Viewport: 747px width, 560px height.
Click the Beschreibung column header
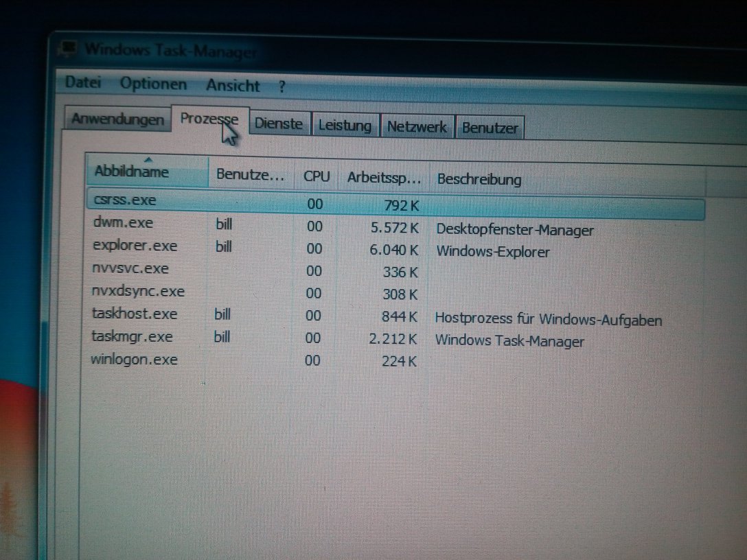(479, 180)
